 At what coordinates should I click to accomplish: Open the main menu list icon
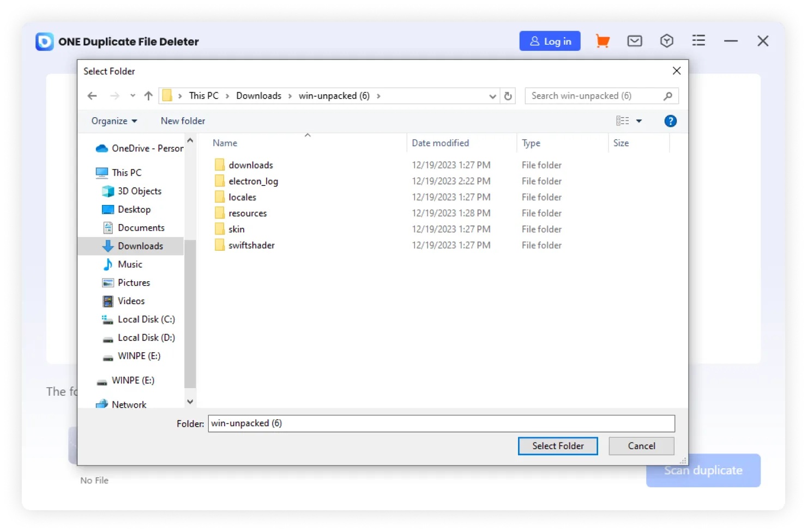coord(698,41)
